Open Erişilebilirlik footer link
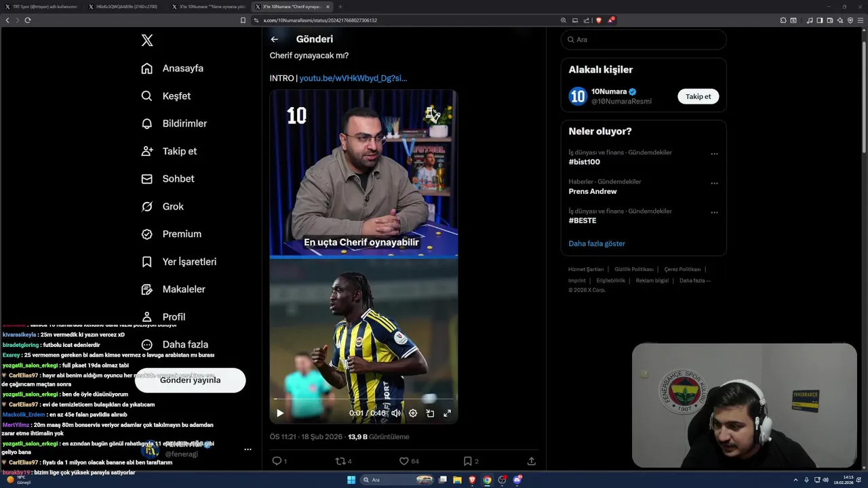This screenshot has width=868, height=488. pos(611,281)
